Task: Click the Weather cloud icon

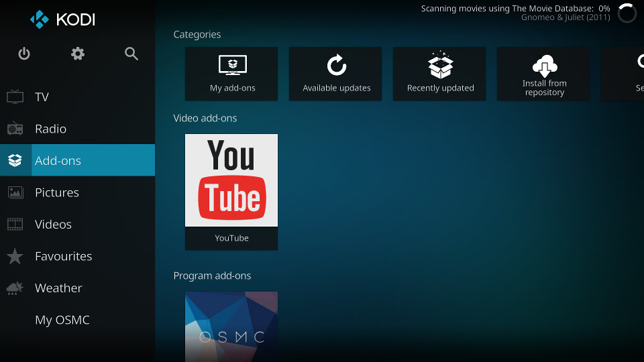Action: coord(15,288)
